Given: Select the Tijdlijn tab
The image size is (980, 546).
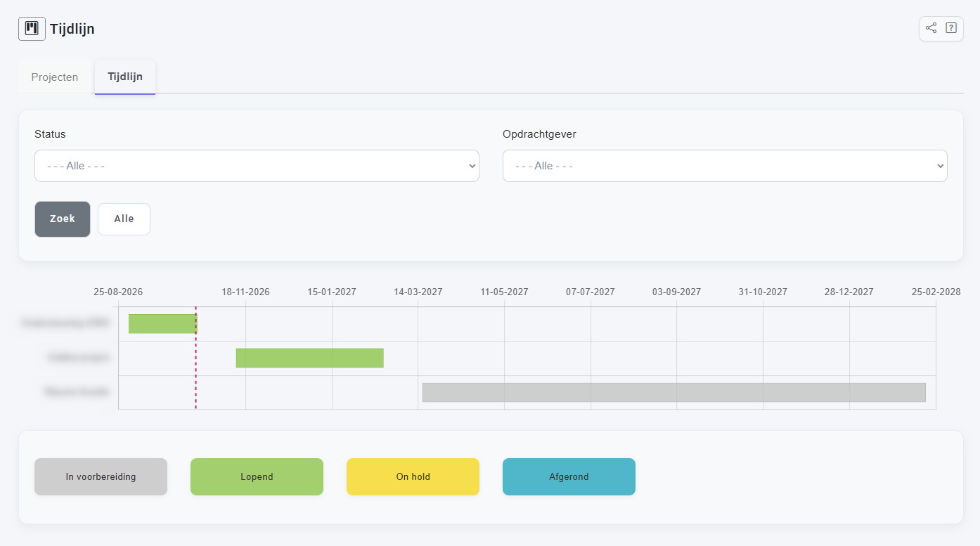Looking at the screenshot, I should 125,77.
